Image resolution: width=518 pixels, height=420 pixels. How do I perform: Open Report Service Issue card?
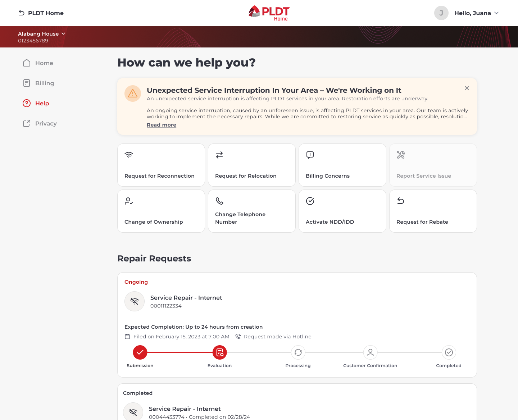(433, 165)
